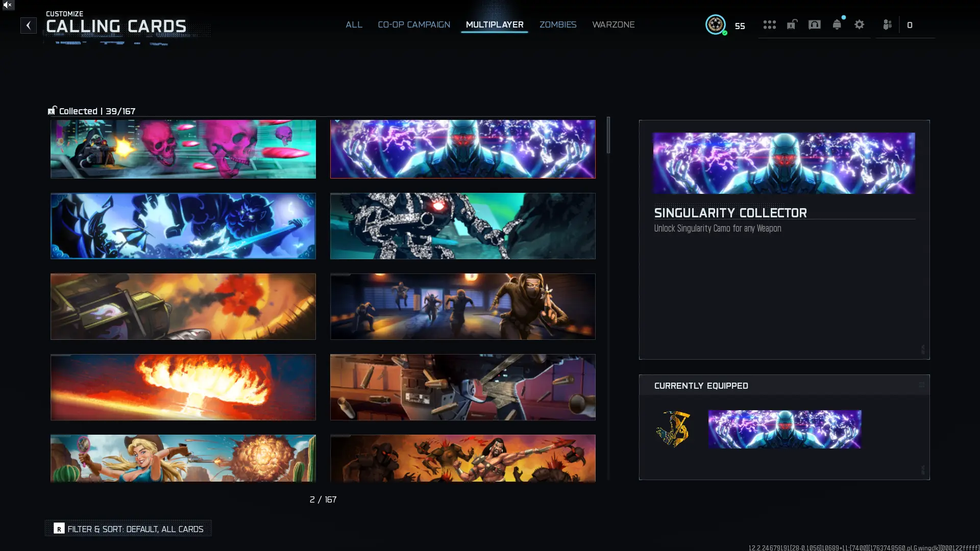Choose the red-eyed robot calling card
Screen dimensions: 980x551
462,226
